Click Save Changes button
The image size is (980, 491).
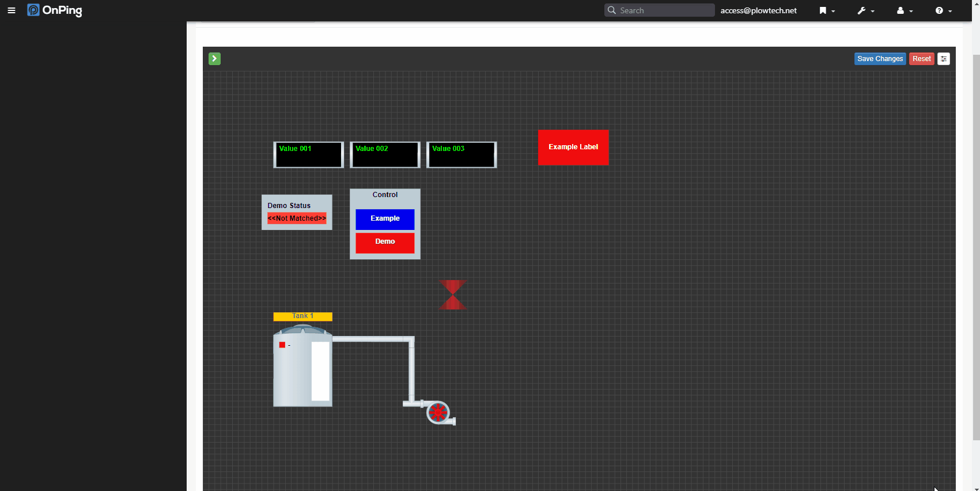(880, 59)
